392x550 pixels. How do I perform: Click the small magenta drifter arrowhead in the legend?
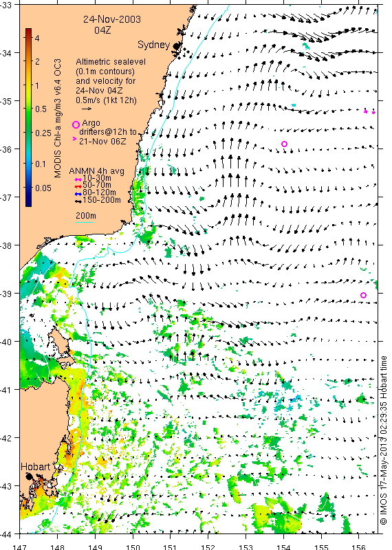click(x=74, y=139)
